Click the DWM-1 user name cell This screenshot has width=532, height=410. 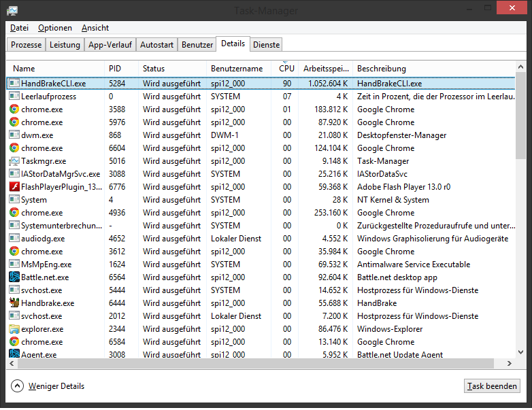(225, 135)
